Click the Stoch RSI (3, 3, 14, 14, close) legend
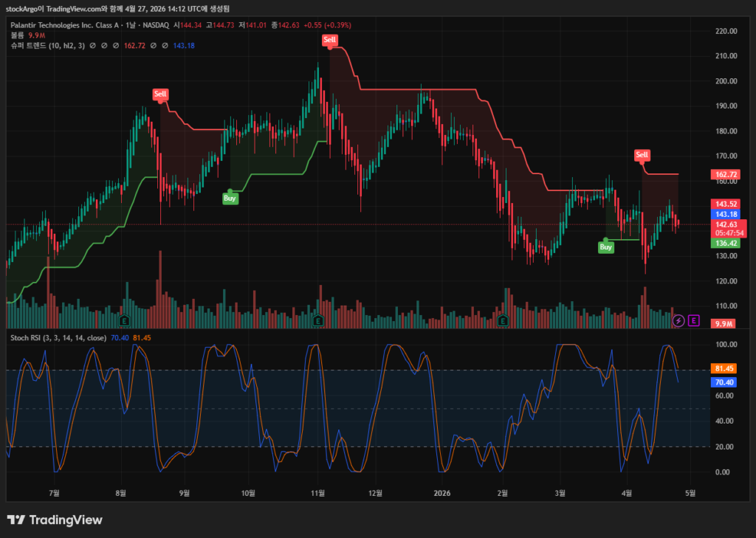This screenshot has width=756, height=538. pos(58,338)
